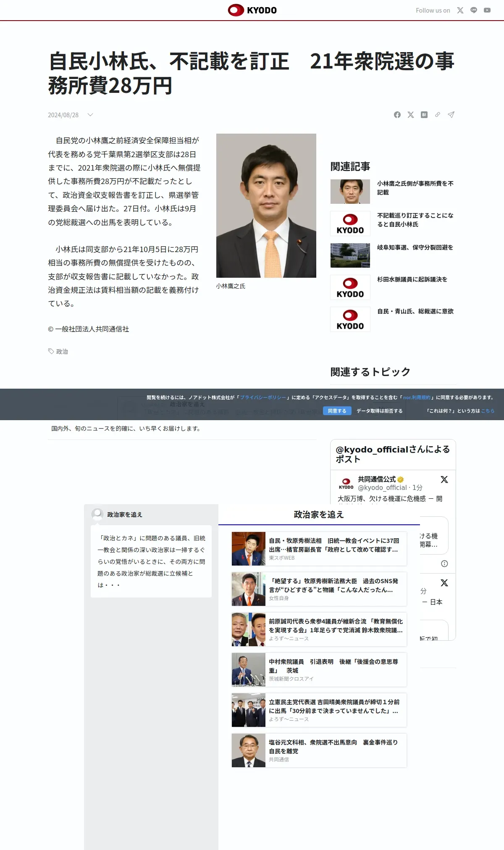Image resolution: width=504 pixels, height=850 pixels.
Task: Click the portrait photo of 小林鷹之氏
Action: tap(266, 205)
